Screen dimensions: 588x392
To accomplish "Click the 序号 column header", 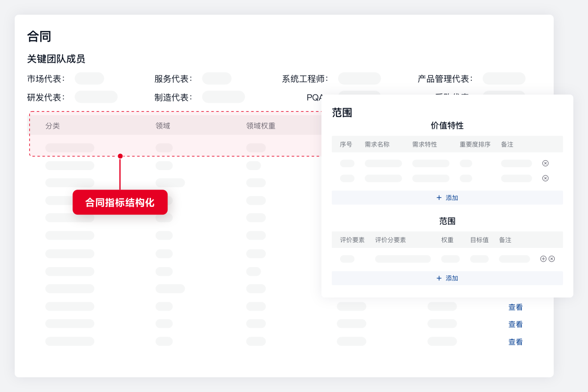I will pos(346,145).
